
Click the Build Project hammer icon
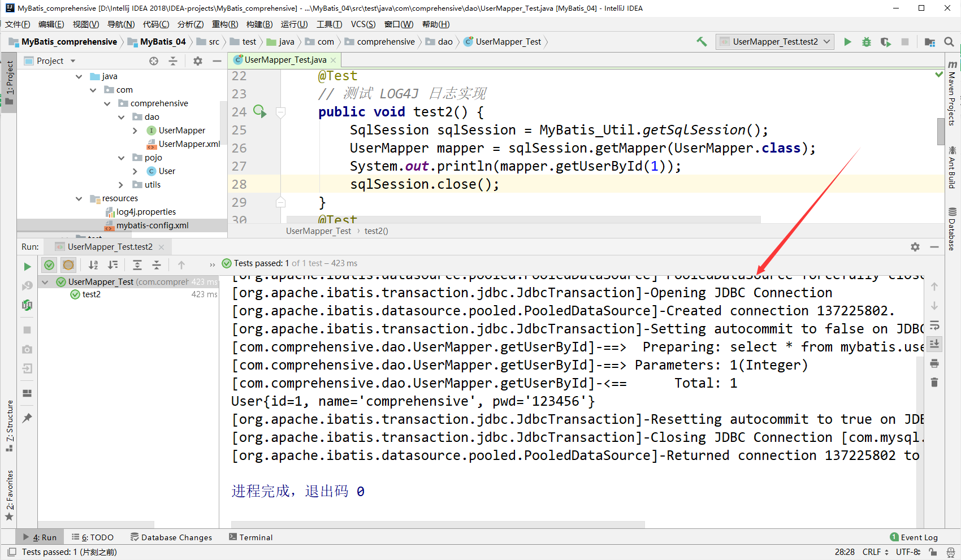[x=702, y=41]
